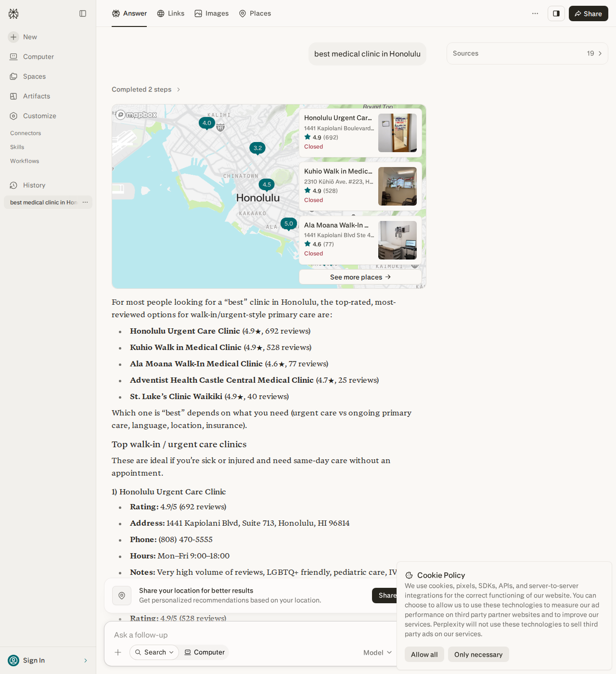This screenshot has height=674, width=616.
Task: Open the Kuhio Walk in Medical photo thumbnail
Action: (x=398, y=186)
